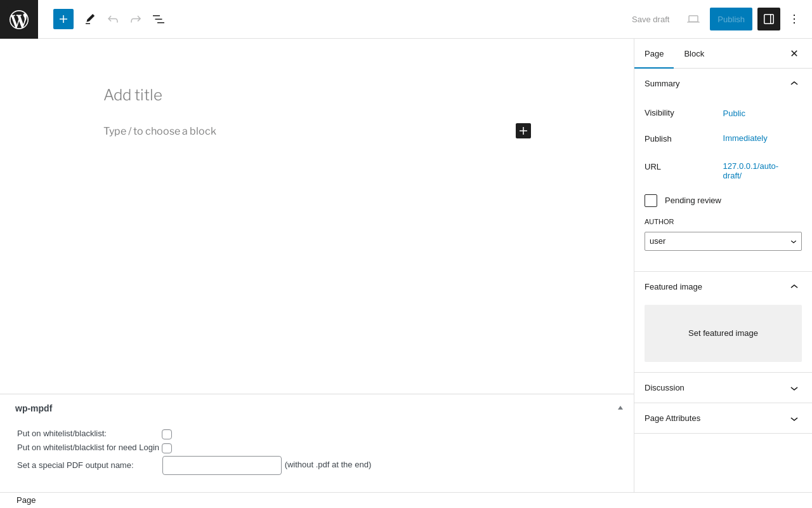812x508 pixels.
Task: Select the Tools pencil icon
Action: click(90, 19)
